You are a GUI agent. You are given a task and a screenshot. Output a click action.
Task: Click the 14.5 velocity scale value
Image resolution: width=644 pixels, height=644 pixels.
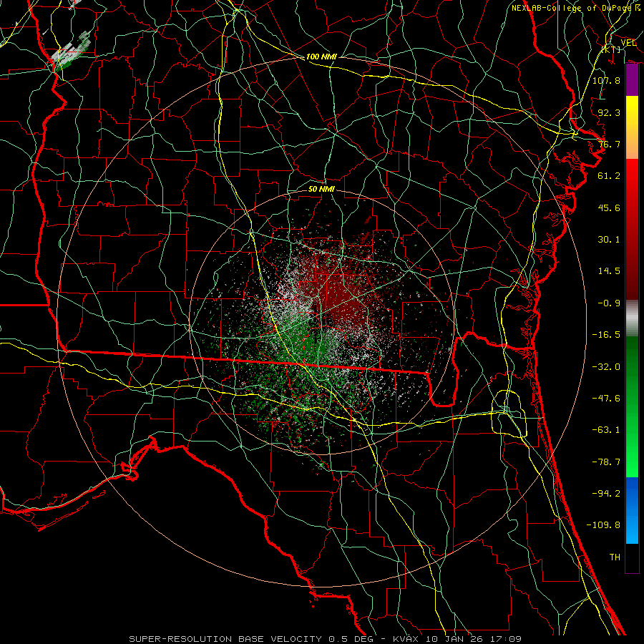pos(609,271)
